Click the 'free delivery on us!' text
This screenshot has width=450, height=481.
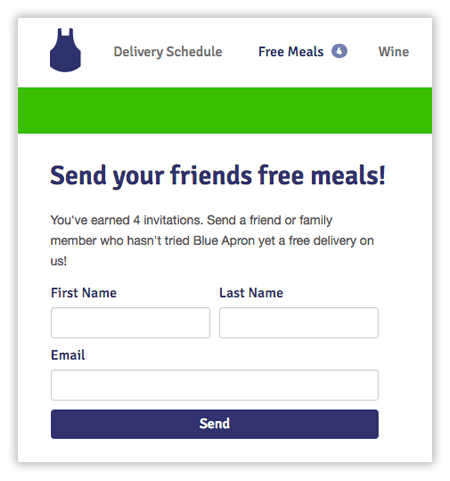[x=212, y=251]
